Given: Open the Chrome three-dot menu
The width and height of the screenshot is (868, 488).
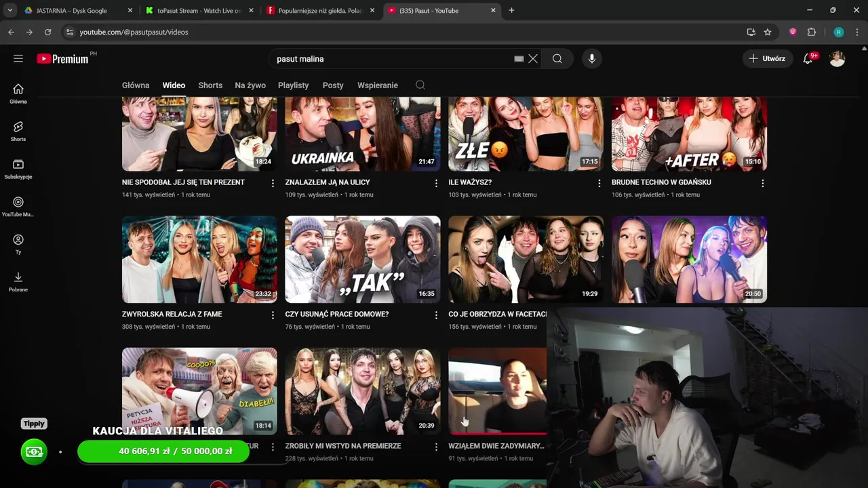Looking at the screenshot, I should click(x=858, y=32).
